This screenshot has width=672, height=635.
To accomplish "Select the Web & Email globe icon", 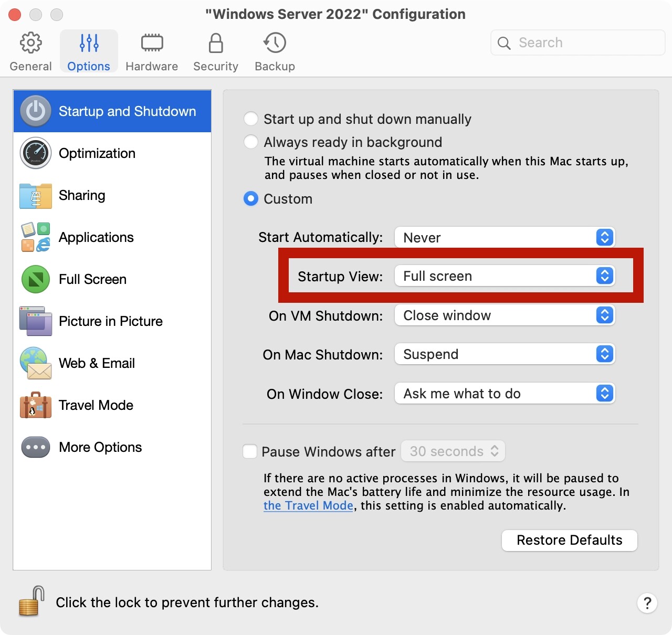I will [x=36, y=363].
